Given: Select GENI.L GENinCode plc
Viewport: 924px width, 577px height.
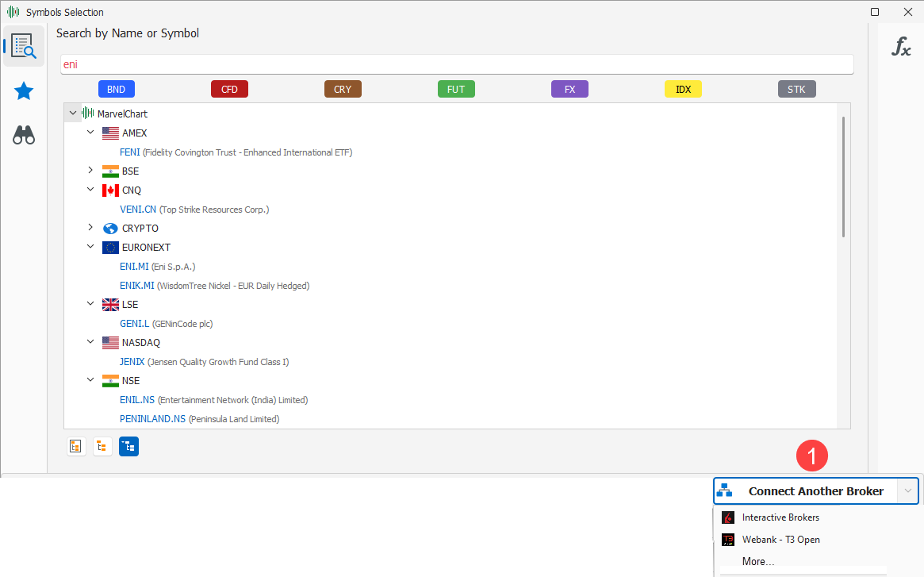Looking at the screenshot, I should (167, 324).
